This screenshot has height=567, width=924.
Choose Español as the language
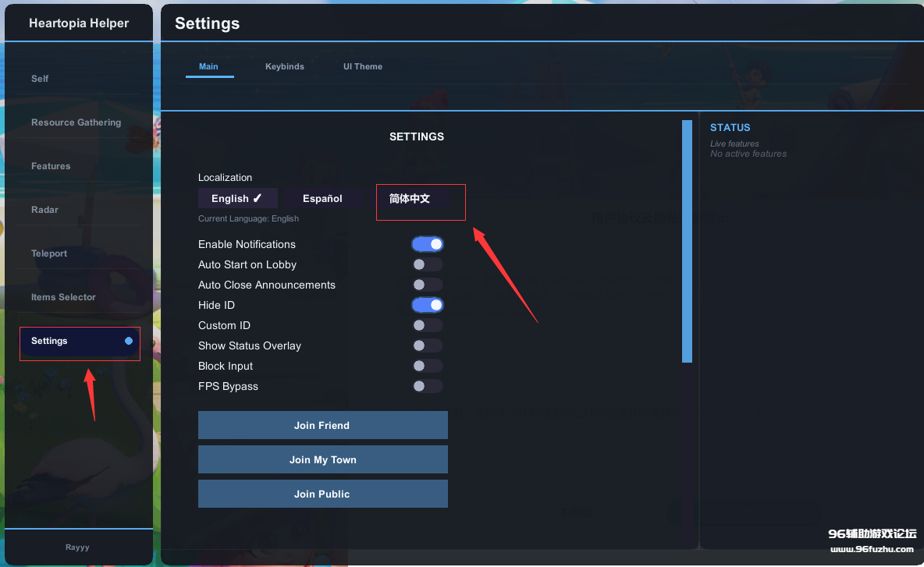pos(322,199)
